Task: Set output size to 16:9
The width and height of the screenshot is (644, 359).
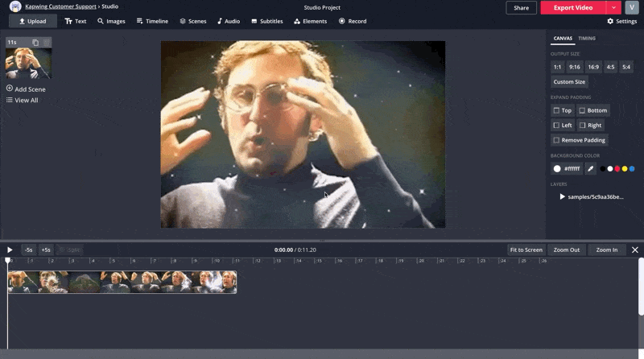Action: click(593, 67)
